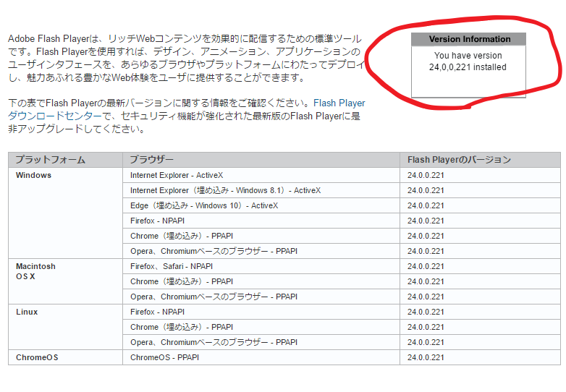Select the "You have version 24,0,0,221 installed" text
The image size is (566, 392).
[x=468, y=61]
